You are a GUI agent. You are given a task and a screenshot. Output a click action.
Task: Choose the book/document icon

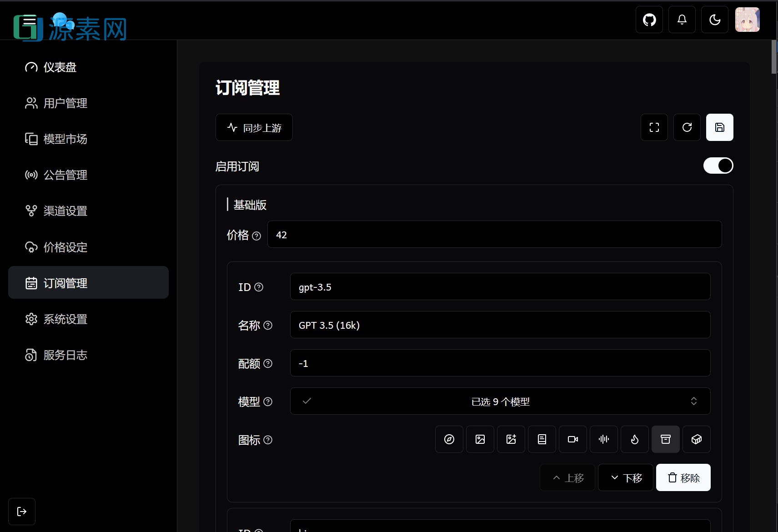point(542,439)
